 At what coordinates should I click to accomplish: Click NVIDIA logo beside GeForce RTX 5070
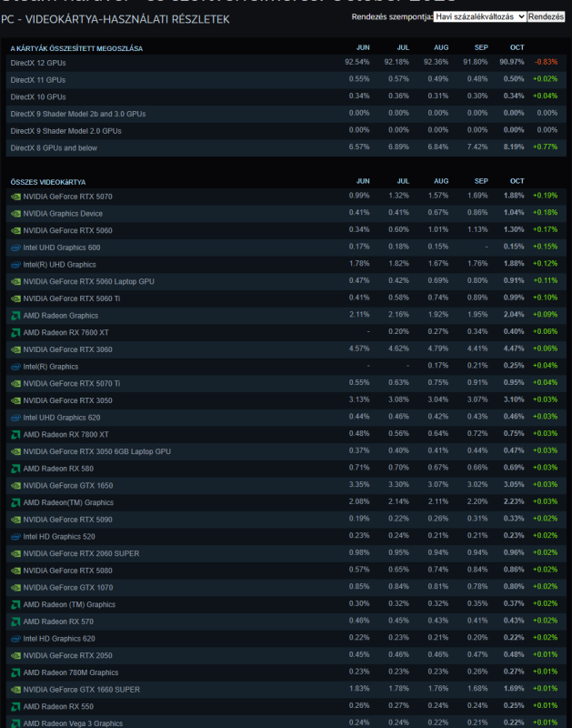point(15,197)
